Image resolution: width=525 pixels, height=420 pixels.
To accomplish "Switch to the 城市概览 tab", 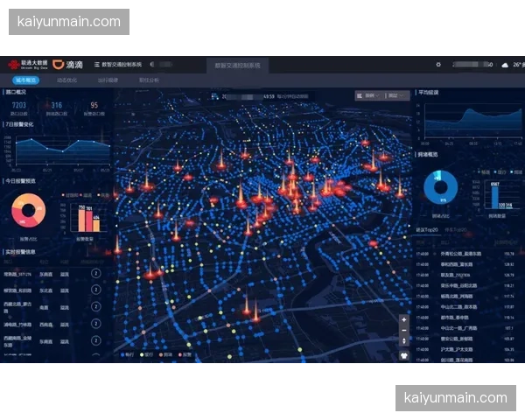I will pyautogui.click(x=23, y=80).
